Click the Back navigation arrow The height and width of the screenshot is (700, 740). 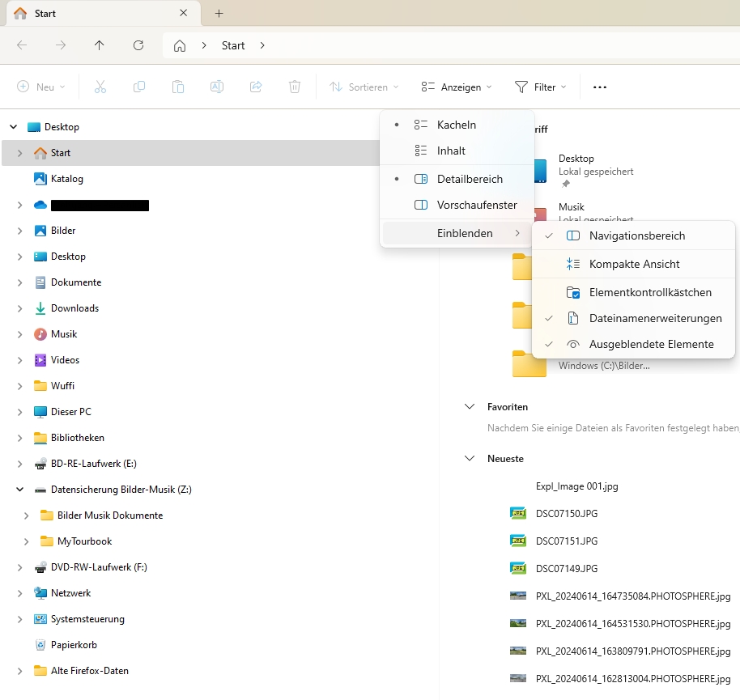(22, 45)
